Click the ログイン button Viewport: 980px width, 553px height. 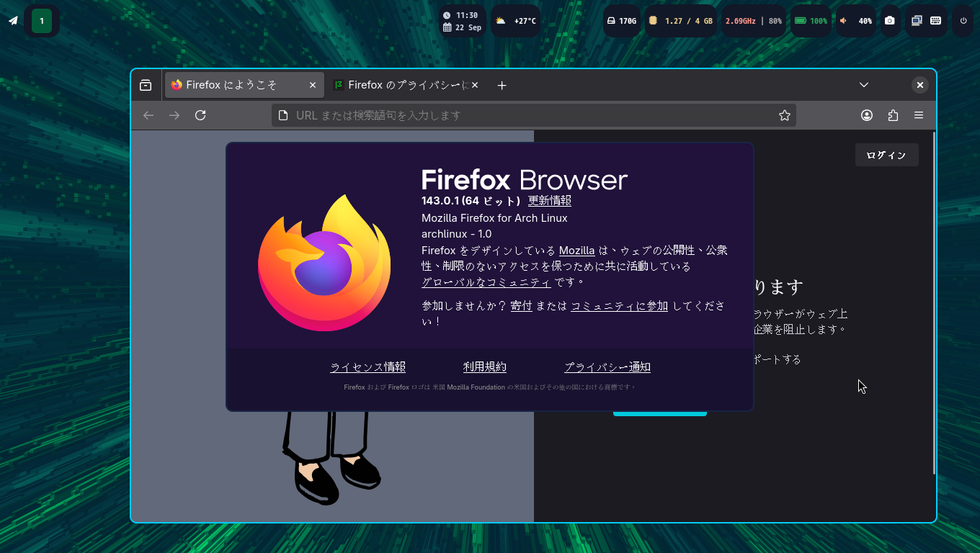tap(886, 155)
